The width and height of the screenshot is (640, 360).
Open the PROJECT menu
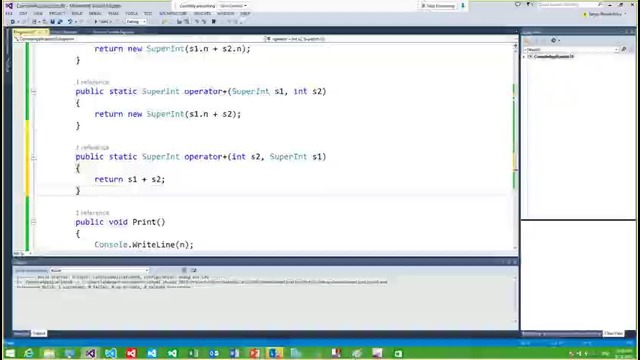pyautogui.click(x=57, y=13)
